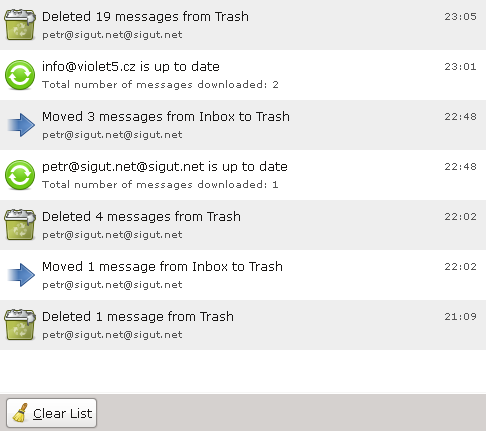Click green sync icon for info@violet5.cz
Viewport: 486px width, 431px height.
click(x=20, y=75)
